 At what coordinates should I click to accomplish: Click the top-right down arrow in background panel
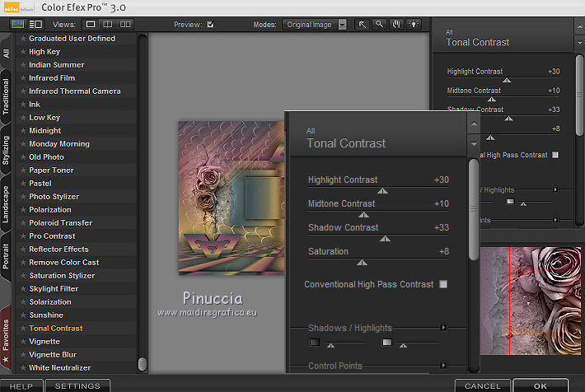pyautogui.click(x=579, y=43)
